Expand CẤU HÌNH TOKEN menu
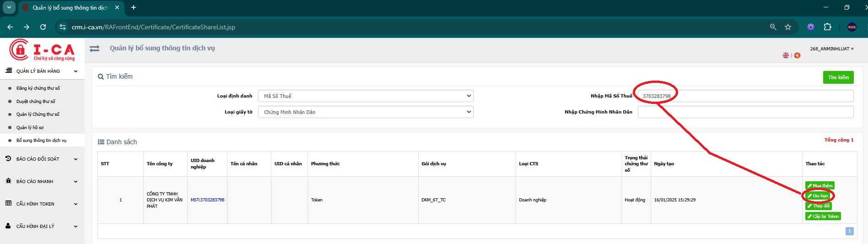Viewport: 868px width, 244px height. (x=42, y=204)
